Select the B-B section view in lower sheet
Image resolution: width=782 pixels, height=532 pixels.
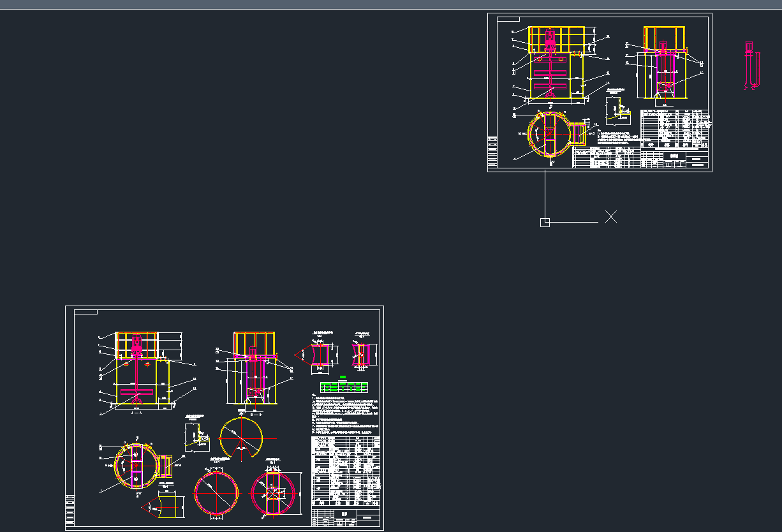[254, 370]
